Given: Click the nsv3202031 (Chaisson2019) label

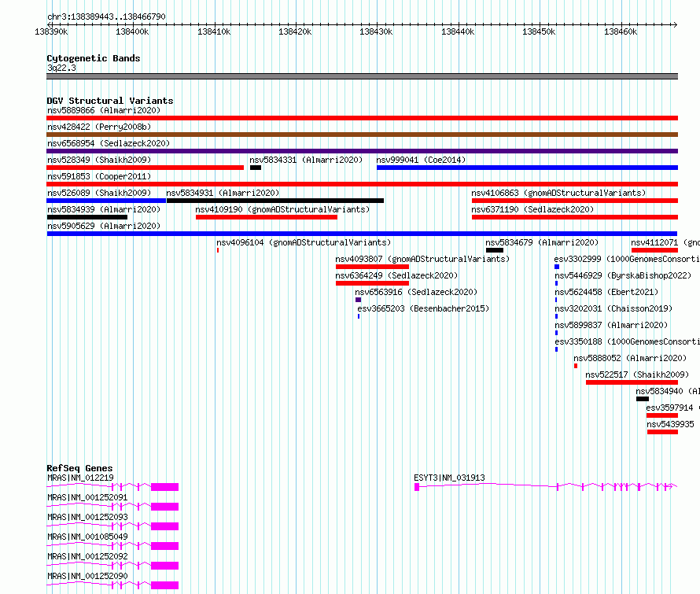Looking at the screenshot, I should (x=613, y=308).
